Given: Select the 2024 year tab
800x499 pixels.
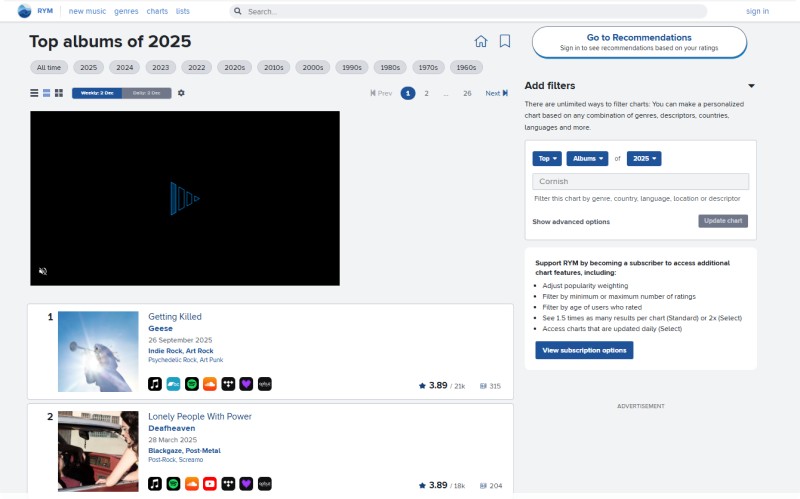Looking at the screenshot, I should (x=124, y=67).
